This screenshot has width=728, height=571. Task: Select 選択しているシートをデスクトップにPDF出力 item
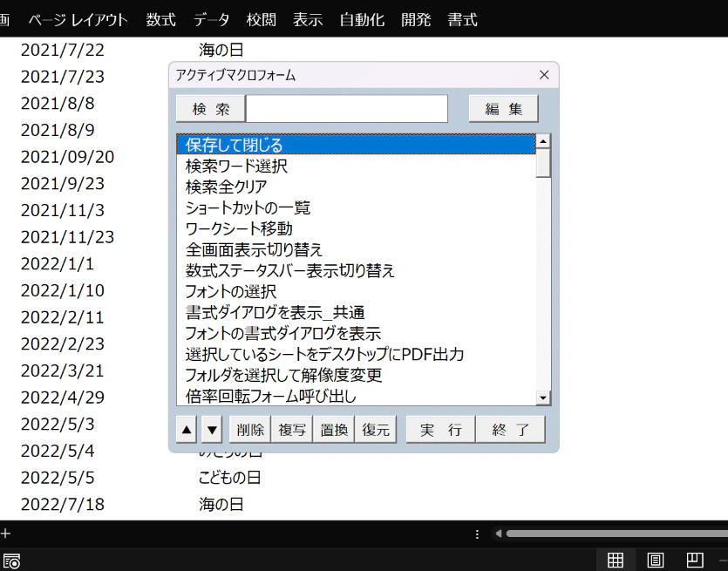356,354
